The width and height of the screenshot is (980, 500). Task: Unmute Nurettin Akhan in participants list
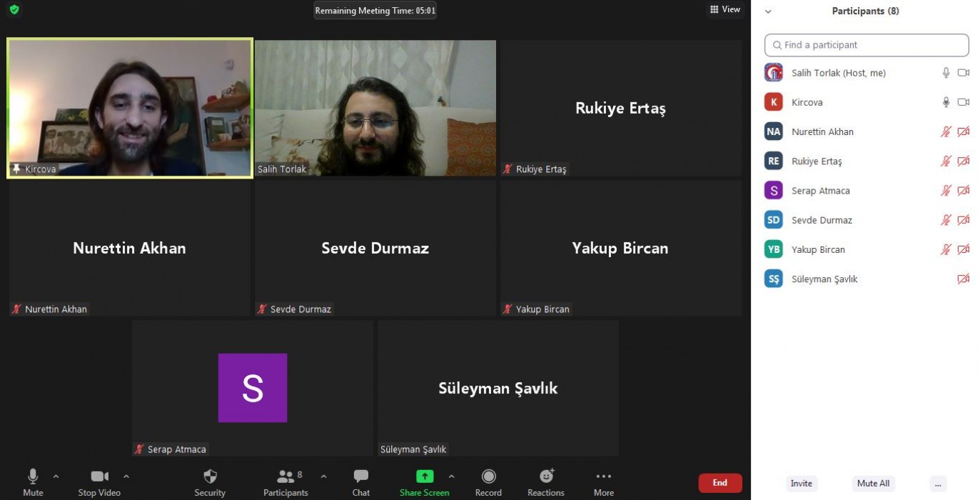946,131
